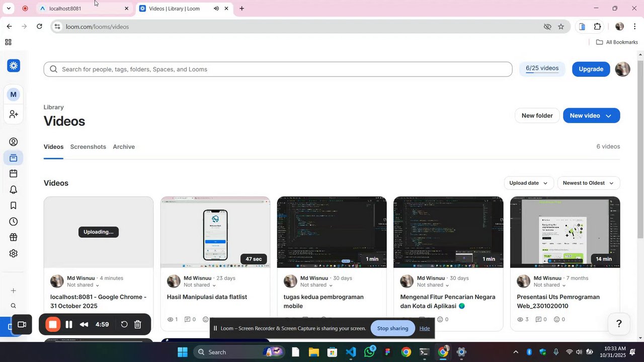Open the profile icon in the sidebar
The height and width of the screenshot is (362, 644).
pyautogui.click(x=14, y=142)
